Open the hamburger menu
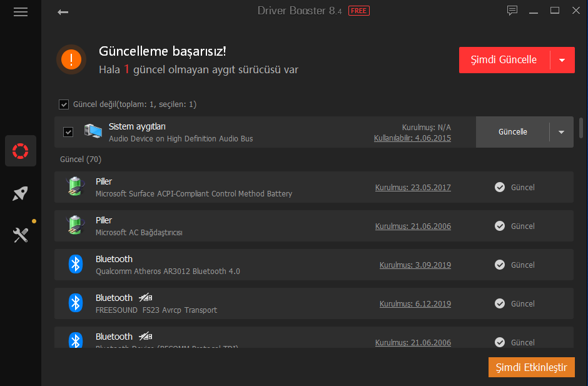 pyautogui.click(x=21, y=12)
